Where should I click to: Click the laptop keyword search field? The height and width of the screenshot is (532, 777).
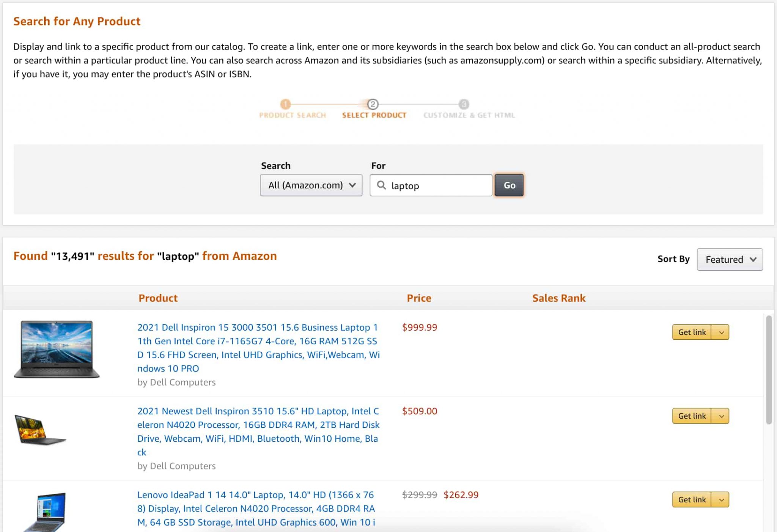(x=431, y=185)
